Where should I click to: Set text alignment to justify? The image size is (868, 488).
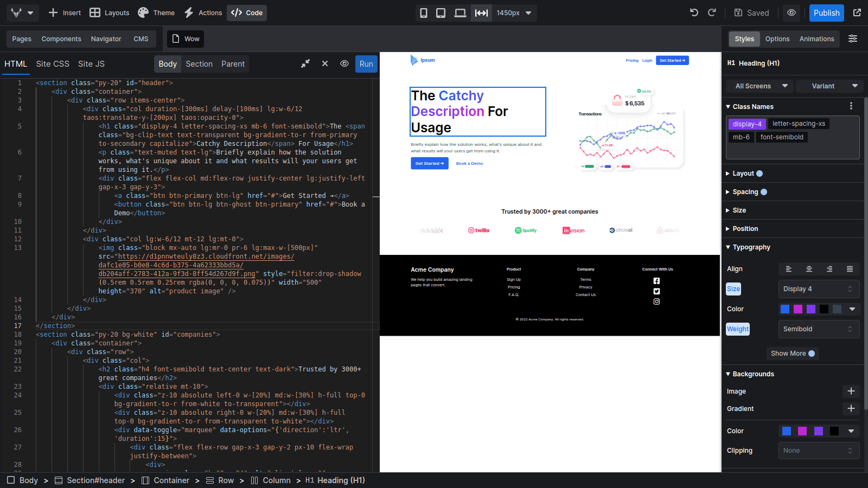(x=850, y=268)
